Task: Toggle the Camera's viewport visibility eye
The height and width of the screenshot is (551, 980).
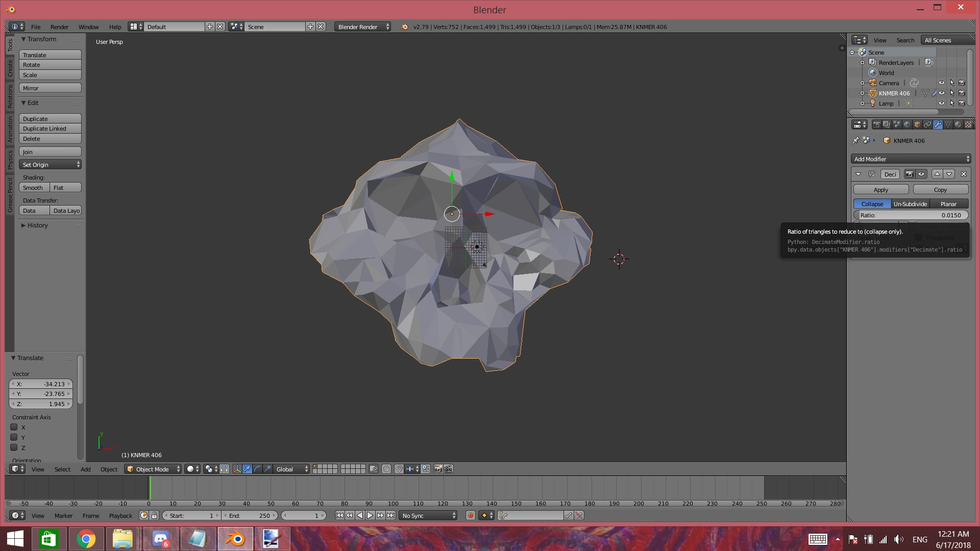Action: coord(942,83)
